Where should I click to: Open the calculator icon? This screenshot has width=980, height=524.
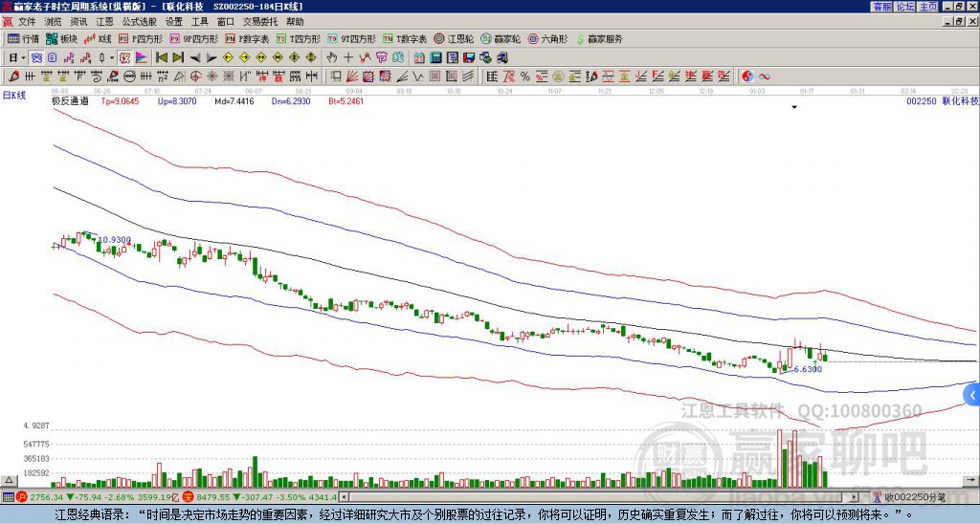click(x=436, y=57)
